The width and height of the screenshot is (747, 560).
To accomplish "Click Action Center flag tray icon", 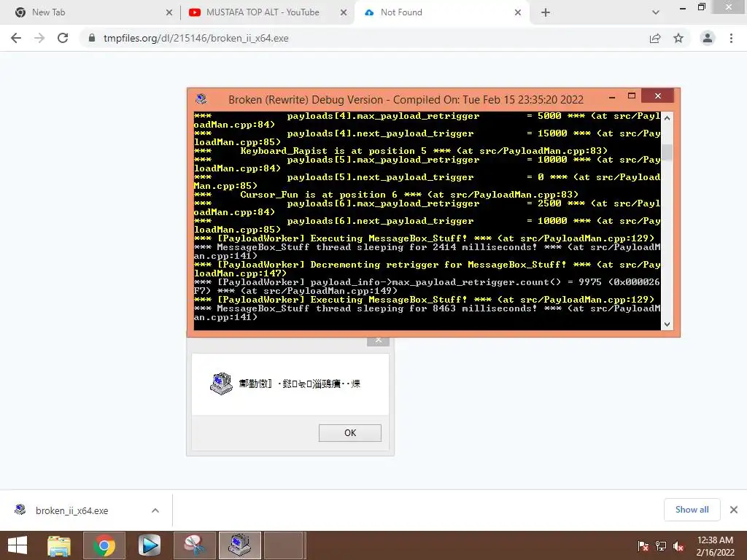I will (x=643, y=546).
